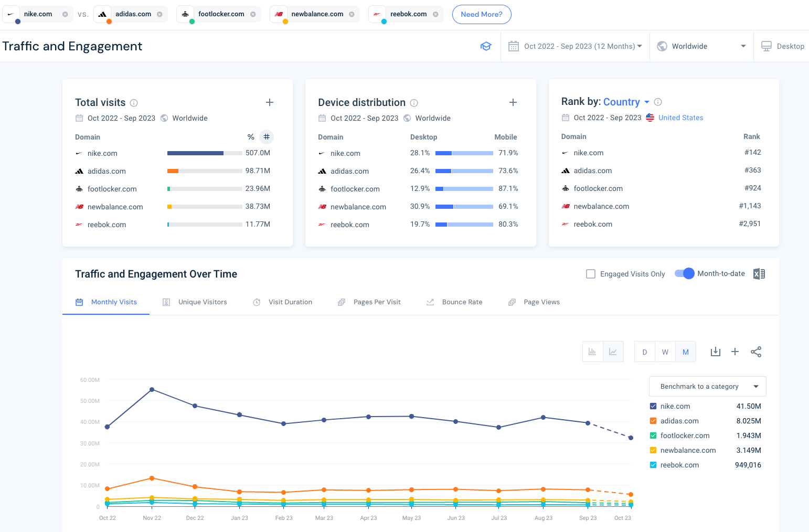Screen dimensions: 809x532
Task: Click the United States link
Action: coord(680,118)
